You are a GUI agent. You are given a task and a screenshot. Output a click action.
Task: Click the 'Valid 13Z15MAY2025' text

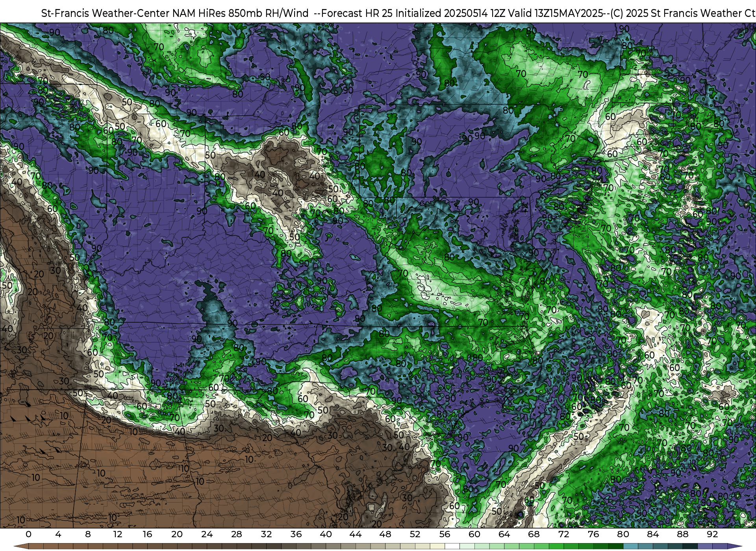(556, 13)
